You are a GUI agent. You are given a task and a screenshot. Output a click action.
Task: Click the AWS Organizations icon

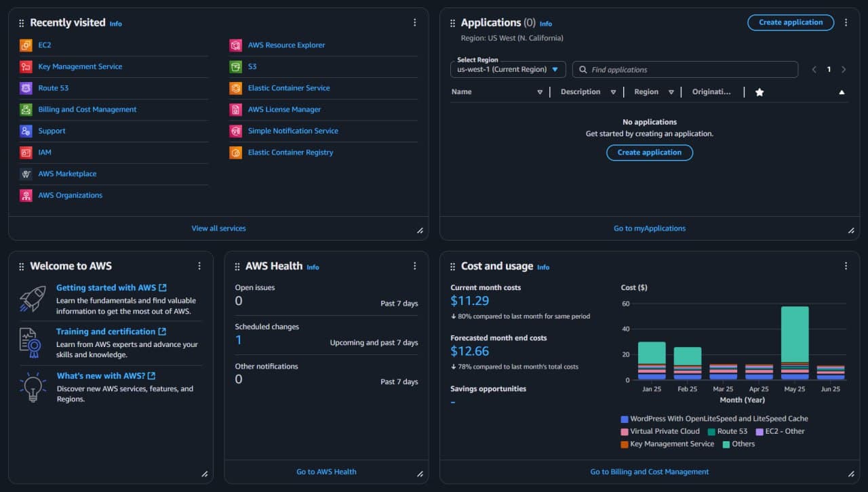26,195
